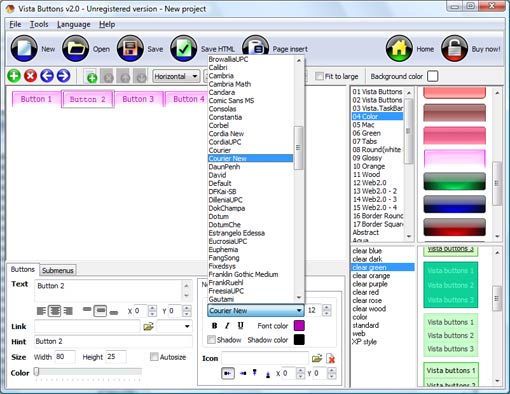Enable the Fit to large checkbox

coord(319,76)
